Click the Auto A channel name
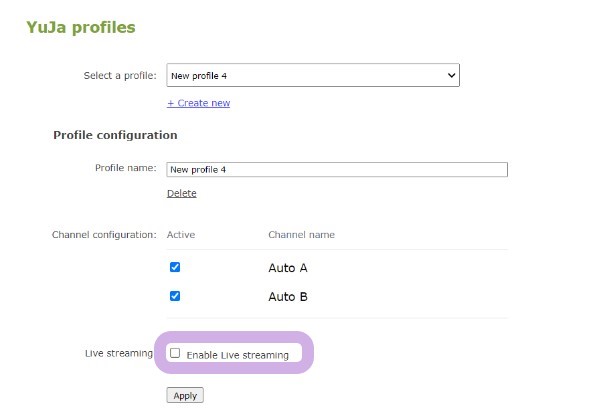 (288, 268)
